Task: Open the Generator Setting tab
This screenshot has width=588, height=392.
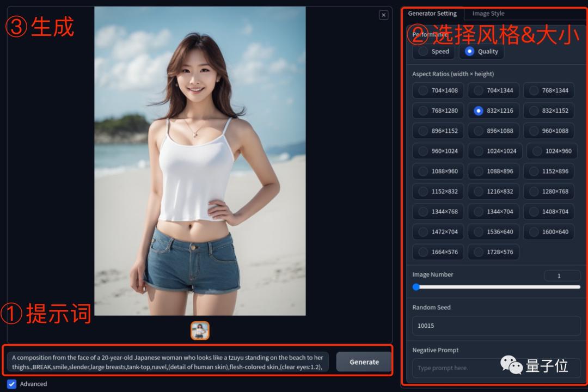Action: (432, 14)
